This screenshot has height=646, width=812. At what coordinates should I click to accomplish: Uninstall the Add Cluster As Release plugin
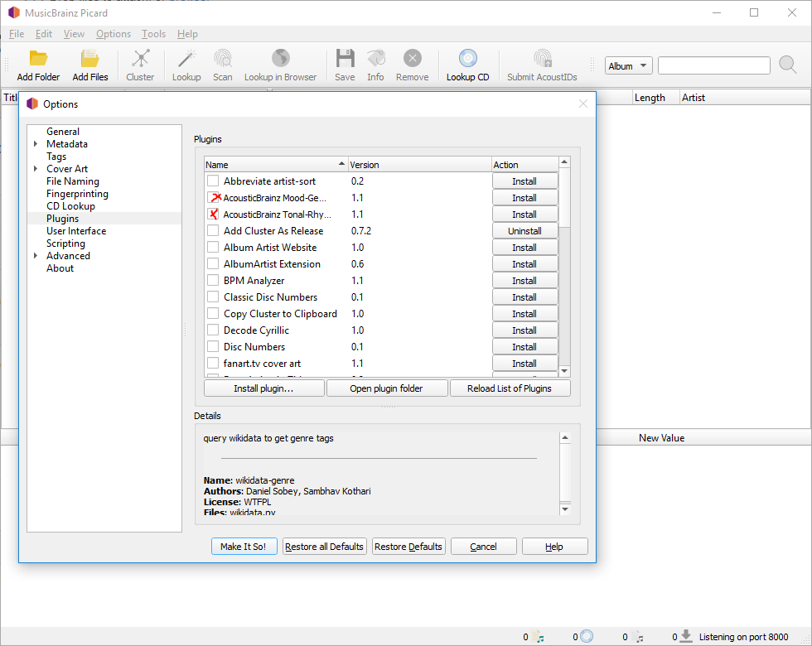pos(525,231)
